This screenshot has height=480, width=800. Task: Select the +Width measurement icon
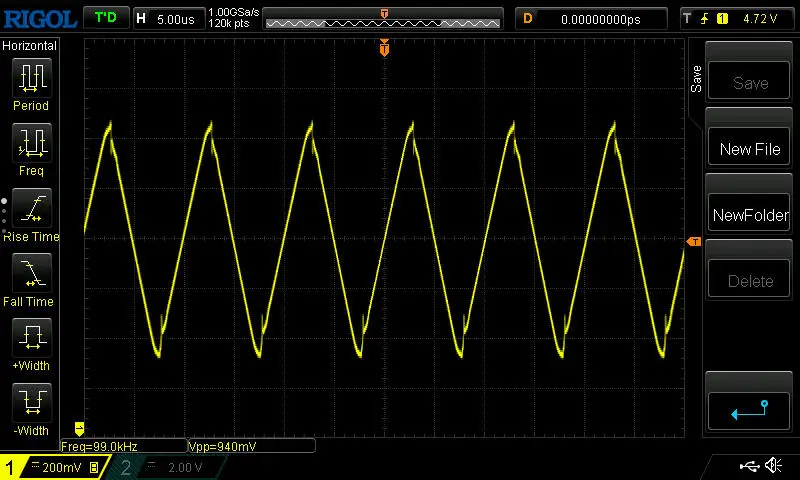point(32,337)
